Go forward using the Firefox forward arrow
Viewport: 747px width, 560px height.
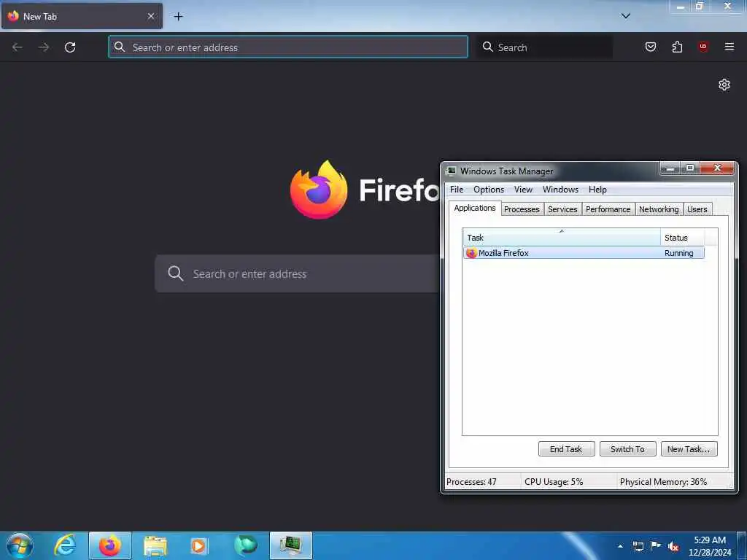pos(44,47)
